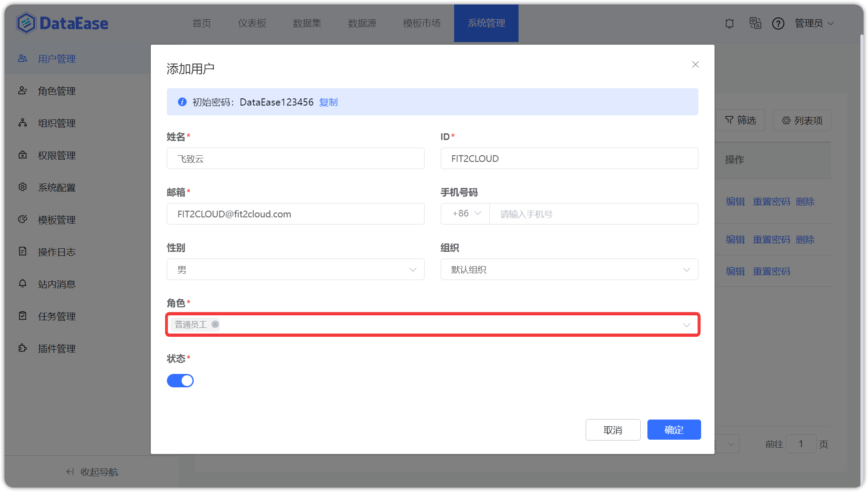Viewport: 868px width, 492px height.
Task: Click the 列表项 button
Action: 802,120
